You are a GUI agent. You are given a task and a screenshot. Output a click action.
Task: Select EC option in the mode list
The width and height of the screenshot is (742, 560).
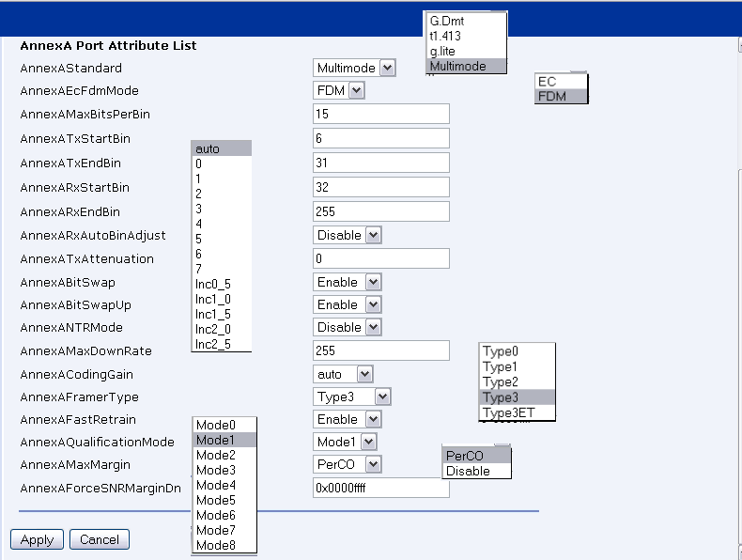click(548, 82)
